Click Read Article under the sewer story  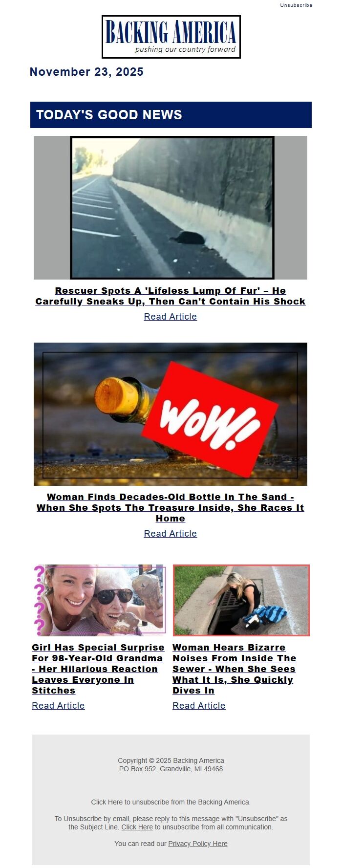[199, 706]
